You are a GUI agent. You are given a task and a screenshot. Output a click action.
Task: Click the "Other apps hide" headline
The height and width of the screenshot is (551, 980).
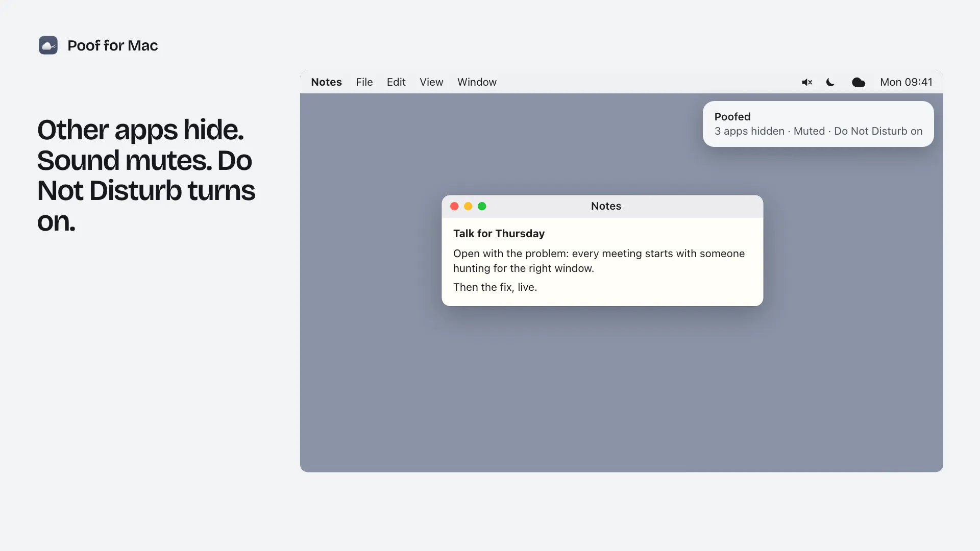tap(146, 175)
